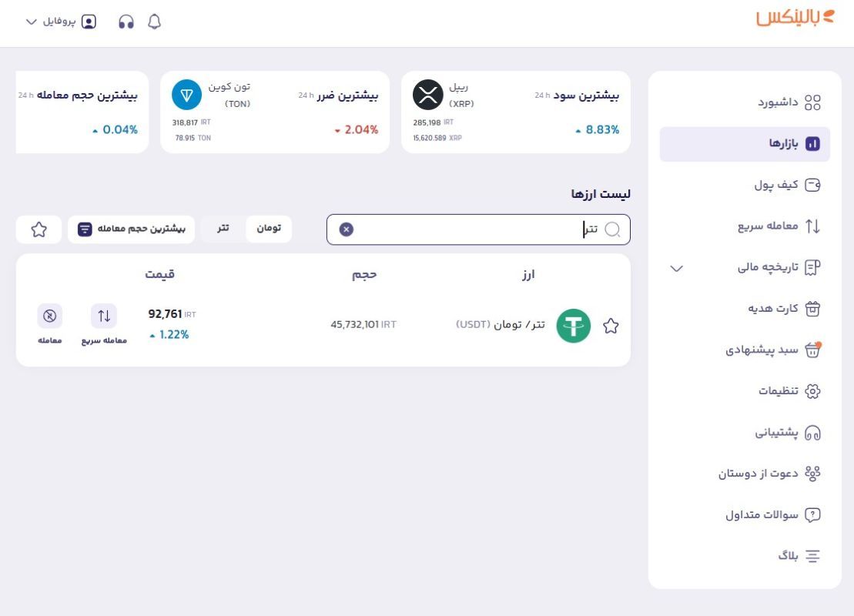Click the headphones support icon in header
The height and width of the screenshot is (616, 854).
coord(126,22)
